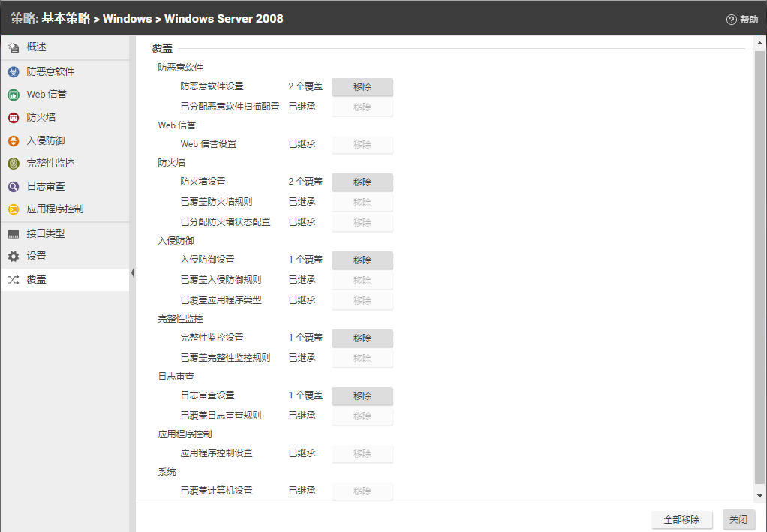The height and width of the screenshot is (532, 767).
Task: Click 移除 next to 入侵防御设置
Action: coord(362,260)
